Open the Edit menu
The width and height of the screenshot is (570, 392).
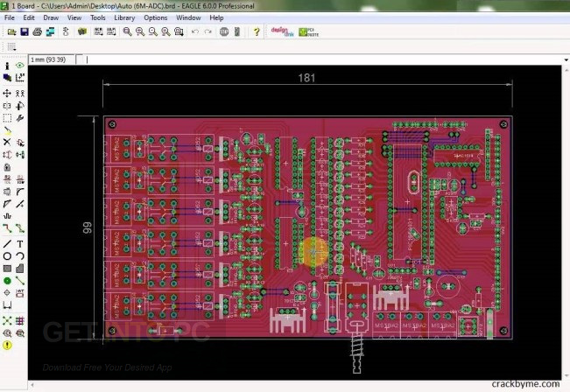(29, 17)
